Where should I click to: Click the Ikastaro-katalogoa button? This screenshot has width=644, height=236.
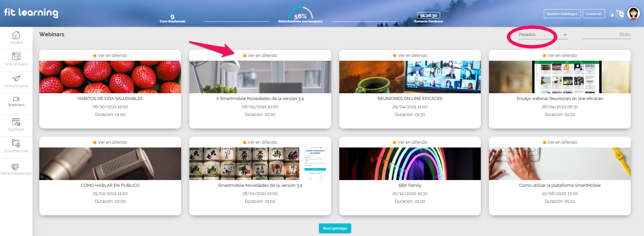pos(562,14)
